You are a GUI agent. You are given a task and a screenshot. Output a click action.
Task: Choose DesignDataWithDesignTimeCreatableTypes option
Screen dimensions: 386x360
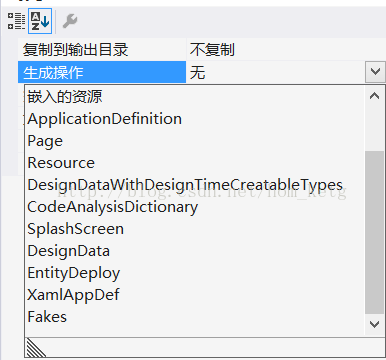tap(195, 185)
